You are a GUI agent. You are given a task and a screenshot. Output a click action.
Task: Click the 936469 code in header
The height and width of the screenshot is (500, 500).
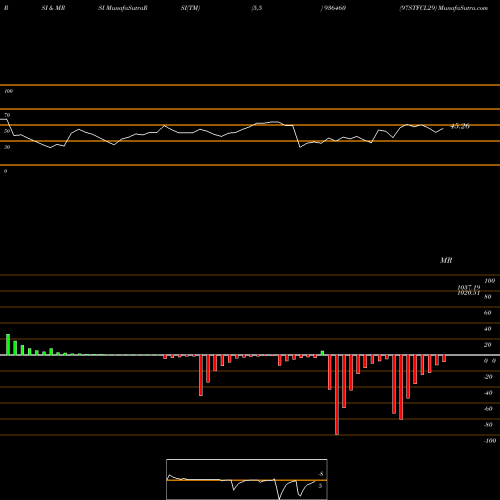(x=334, y=8)
